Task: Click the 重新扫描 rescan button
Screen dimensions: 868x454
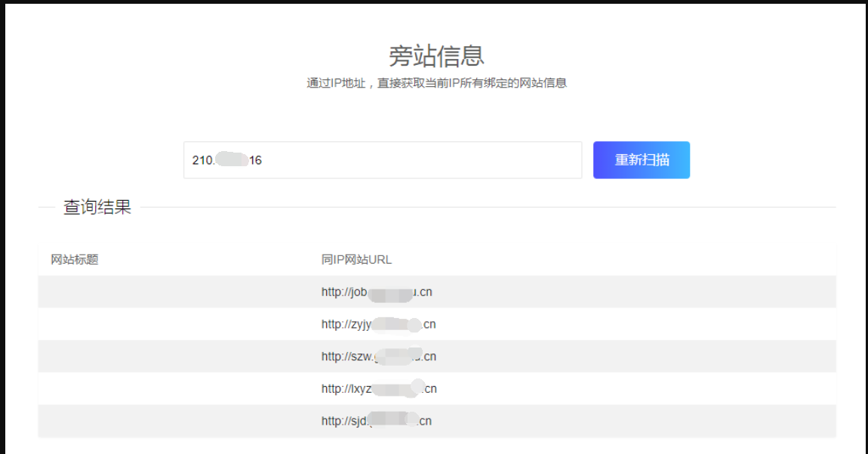Action: (641, 159)
